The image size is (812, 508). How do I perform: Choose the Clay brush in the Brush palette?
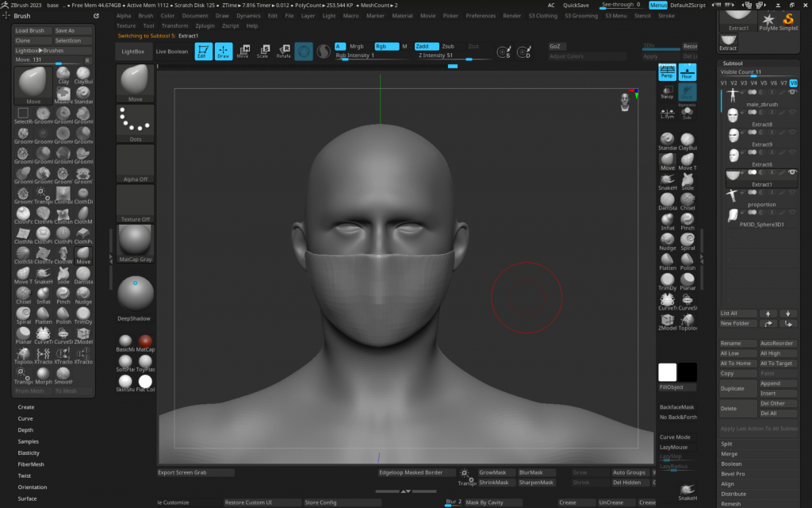pos(63,75)
